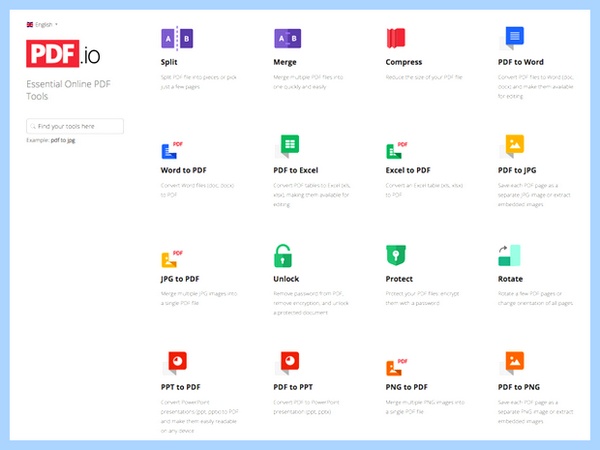Click the 'PDF to PPT' title
The width and height of the screenshot is (600, 450).
(x=293, y=387)
